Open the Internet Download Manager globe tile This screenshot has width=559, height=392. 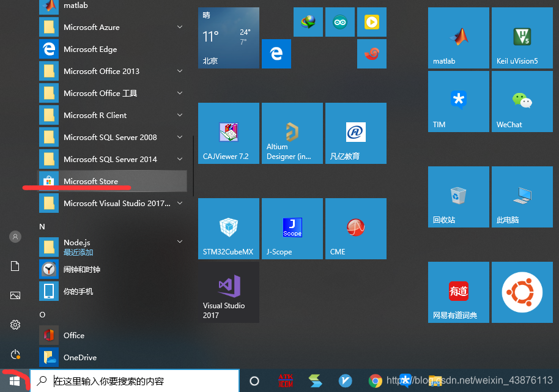(308, 22)
